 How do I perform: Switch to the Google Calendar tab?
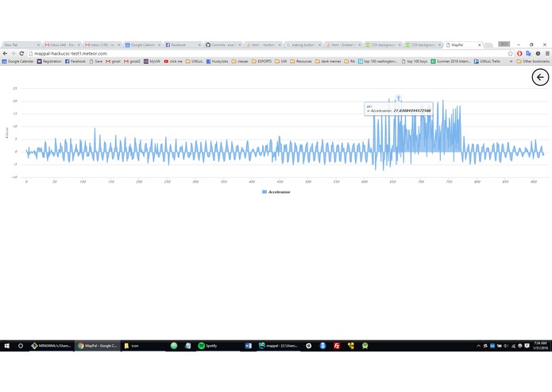(x=142, y=45)
